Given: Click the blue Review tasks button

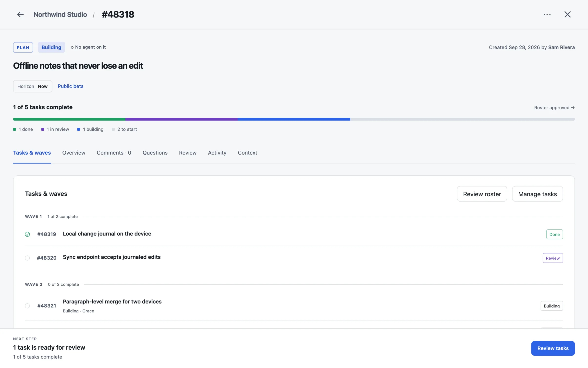Looking at the screenshot, I should pyautogui.click(x=553, y=348).
